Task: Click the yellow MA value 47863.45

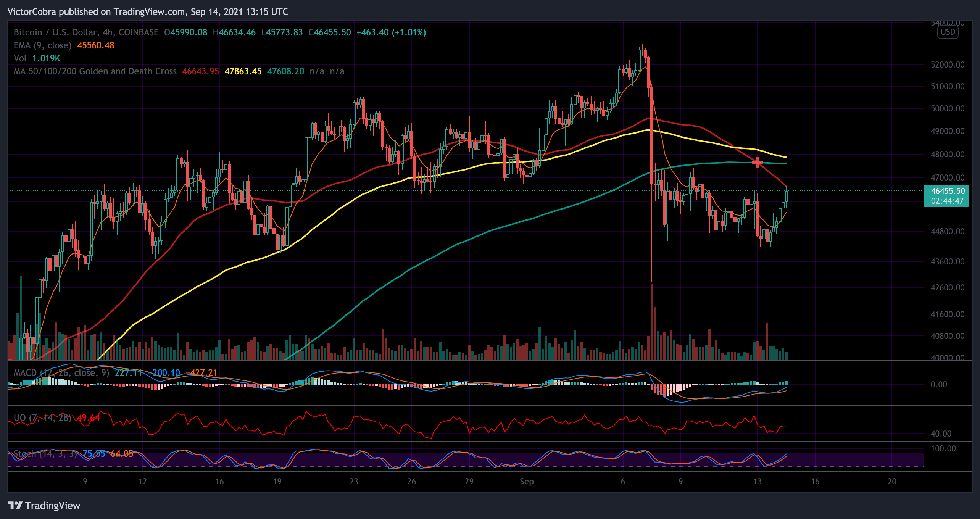Action: pyautogui.click(x=243, y=71)
